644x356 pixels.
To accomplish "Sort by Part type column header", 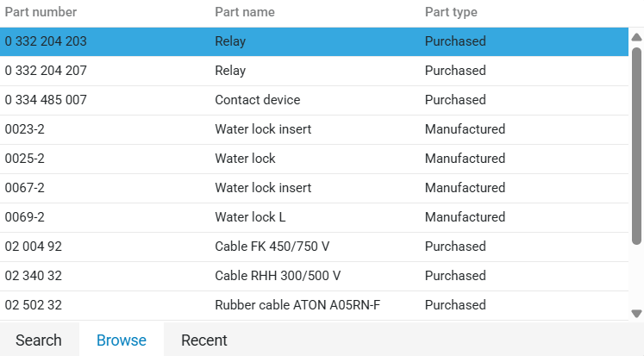I will [x=451, y=12].
